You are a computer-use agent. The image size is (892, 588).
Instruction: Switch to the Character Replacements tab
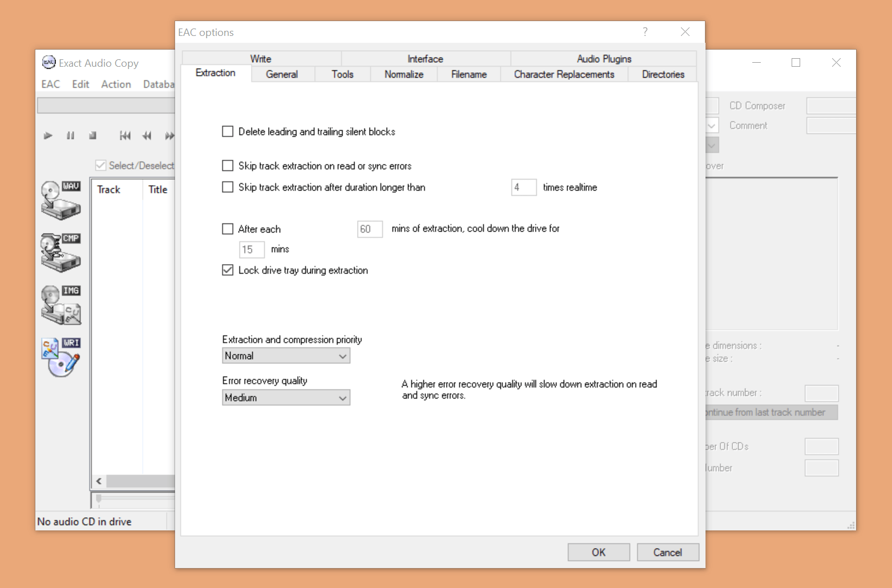click(x=564, y=74)
